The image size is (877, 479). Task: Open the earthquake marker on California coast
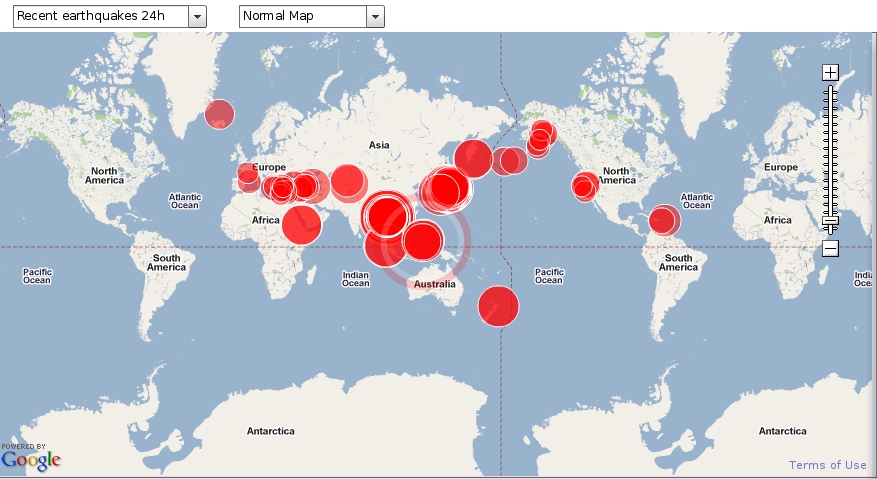click(x=583, y=188)
